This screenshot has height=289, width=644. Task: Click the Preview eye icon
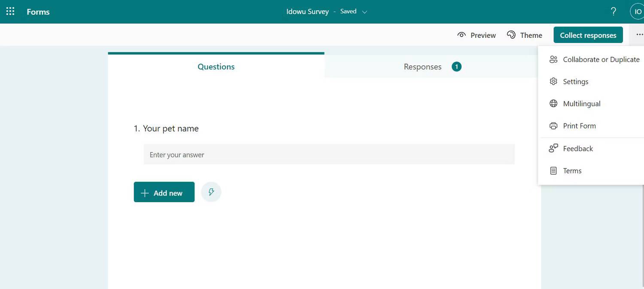462,35
